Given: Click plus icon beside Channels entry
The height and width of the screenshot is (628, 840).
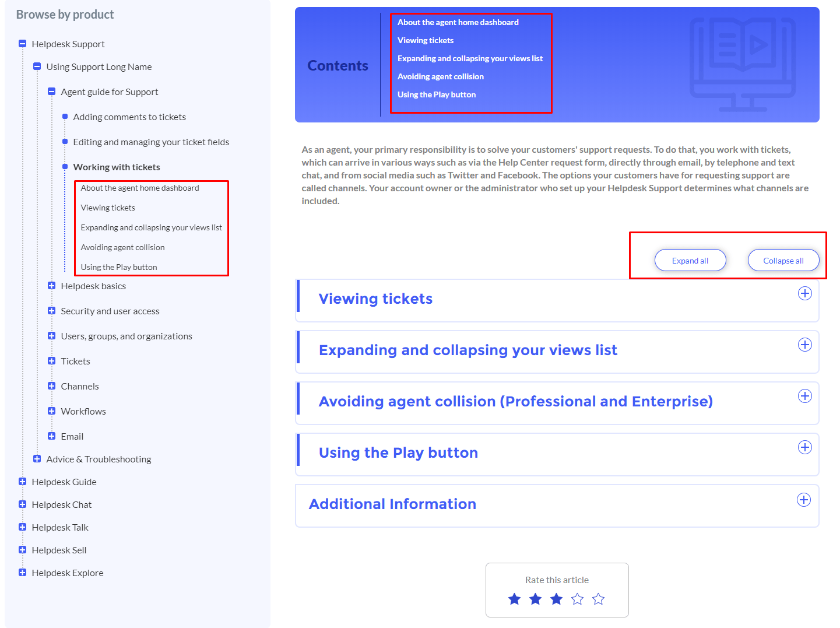Looking at the screenshot, I should (51, 385).
